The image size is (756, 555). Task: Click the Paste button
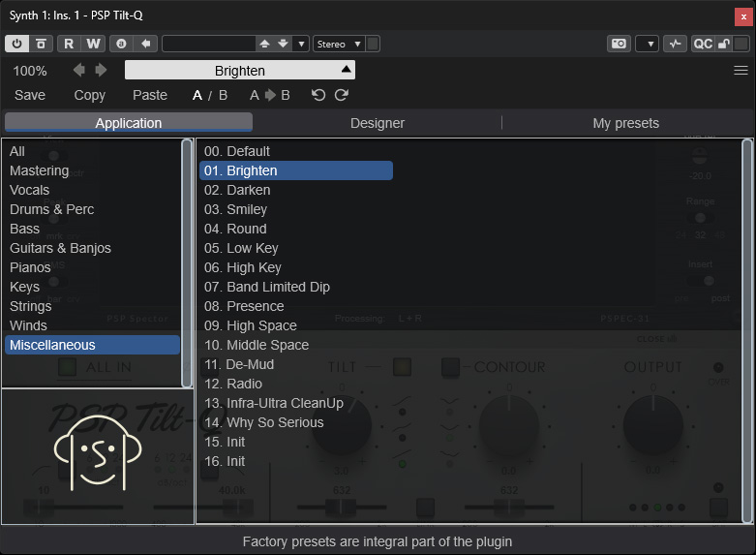(150, 95)
